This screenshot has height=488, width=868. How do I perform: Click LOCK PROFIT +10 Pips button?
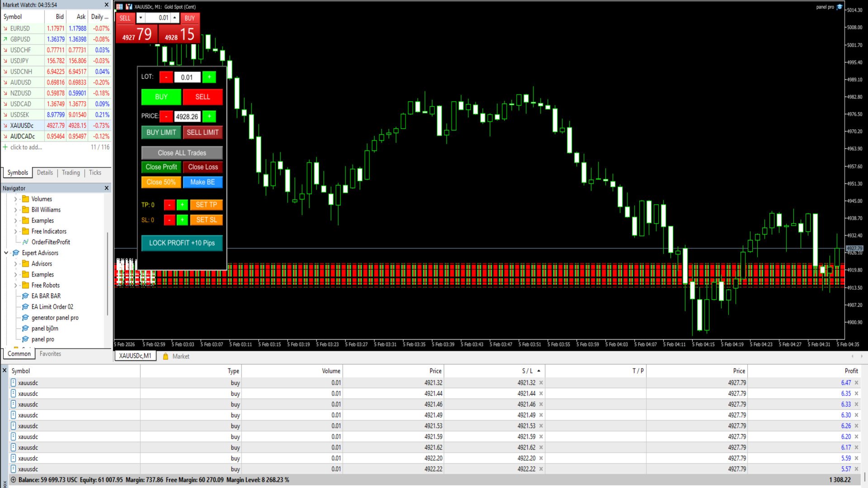(x=182, y=243)
